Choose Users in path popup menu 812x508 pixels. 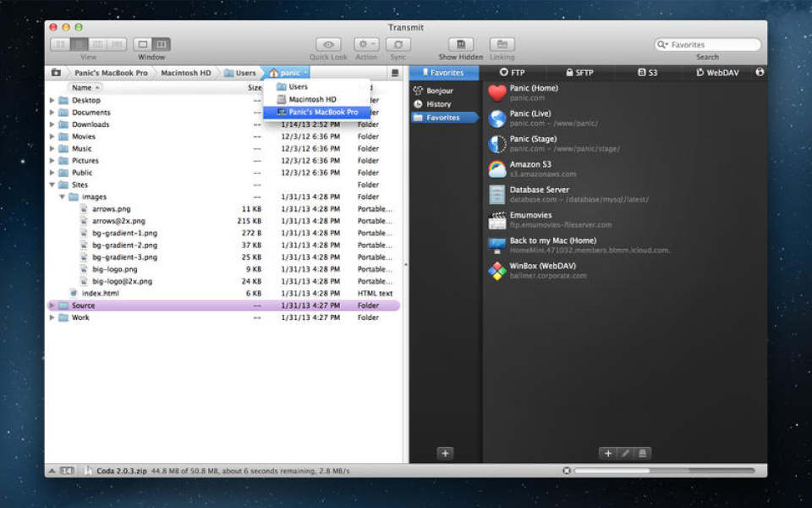point(317,86)
